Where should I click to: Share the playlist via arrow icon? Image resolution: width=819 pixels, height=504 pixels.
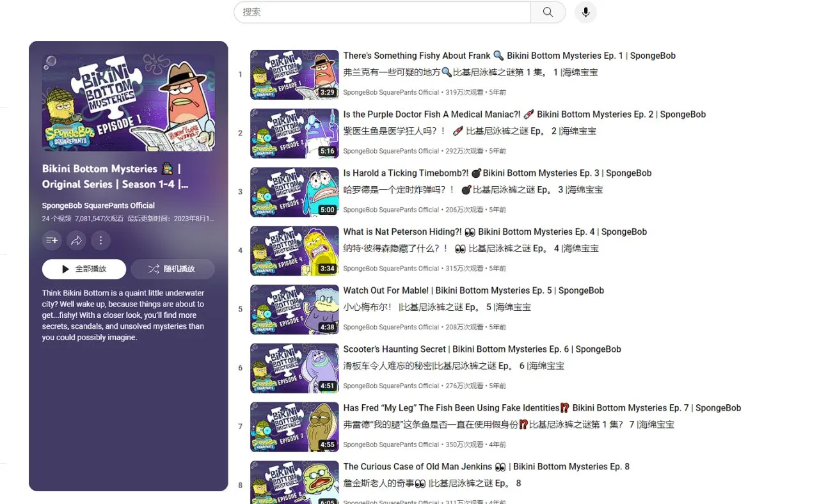click(x=76, y=240)
